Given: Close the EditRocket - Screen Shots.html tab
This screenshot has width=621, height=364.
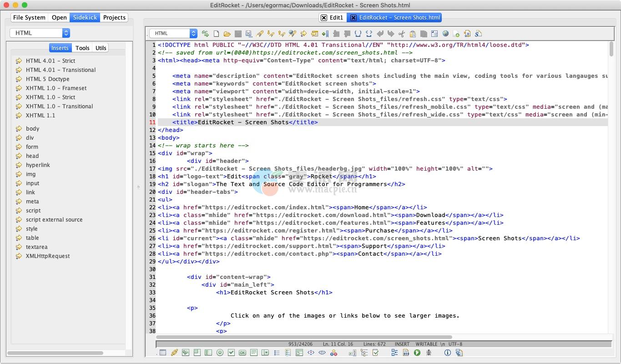Looking at the screenshot, I should [353, 17].
